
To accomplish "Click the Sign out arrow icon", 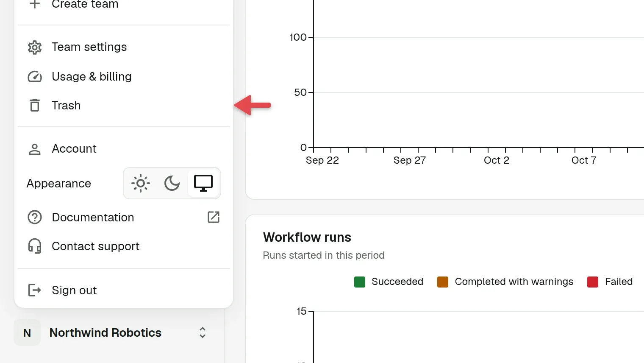I will tap(35, 290).
